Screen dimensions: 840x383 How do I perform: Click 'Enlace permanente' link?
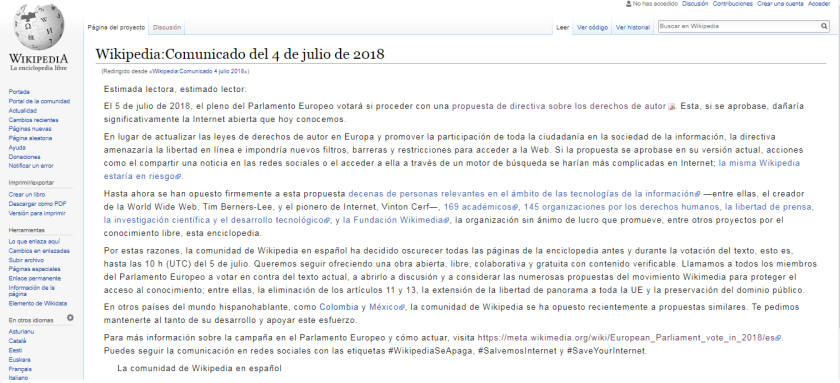pyautogui.click(x=34, y=279)
